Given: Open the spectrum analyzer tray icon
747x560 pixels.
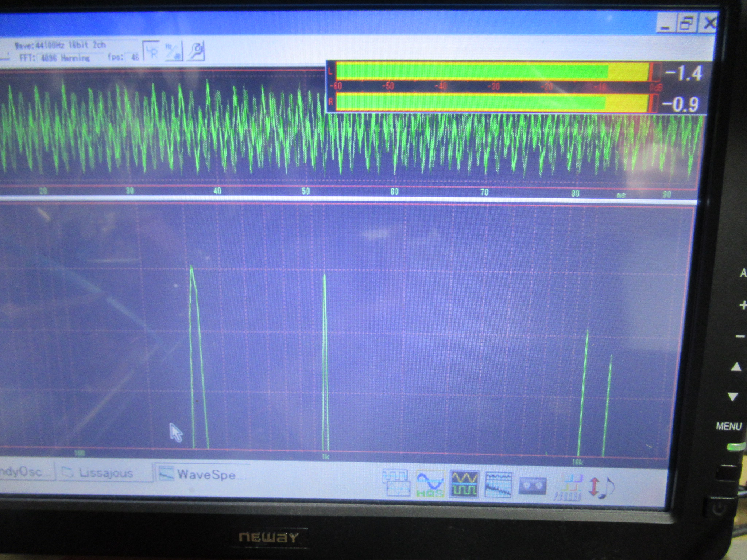Looking at the screenshot, I should [x=499, y=485].
